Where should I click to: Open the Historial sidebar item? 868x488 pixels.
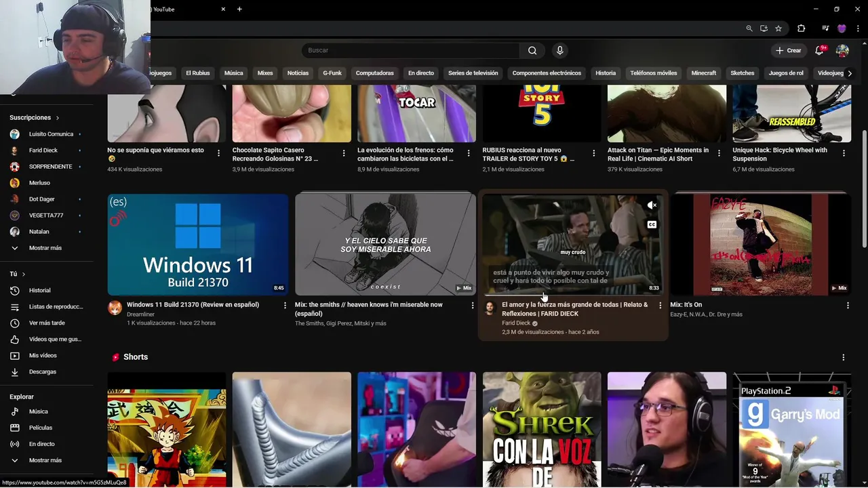47,290
